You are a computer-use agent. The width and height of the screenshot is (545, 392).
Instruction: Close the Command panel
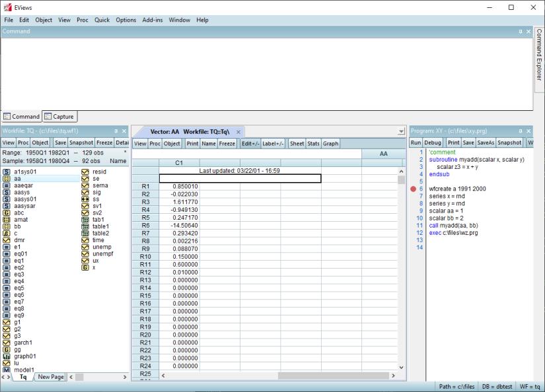(x=528, y=31)
